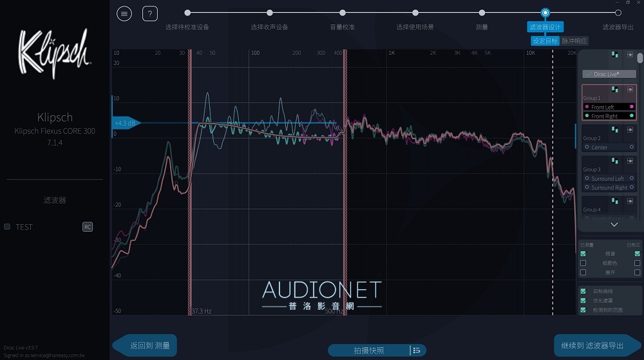Click the Group 1 label
Image resolution: width=644 pixels, height=360 pixels.
click(591, 98)
